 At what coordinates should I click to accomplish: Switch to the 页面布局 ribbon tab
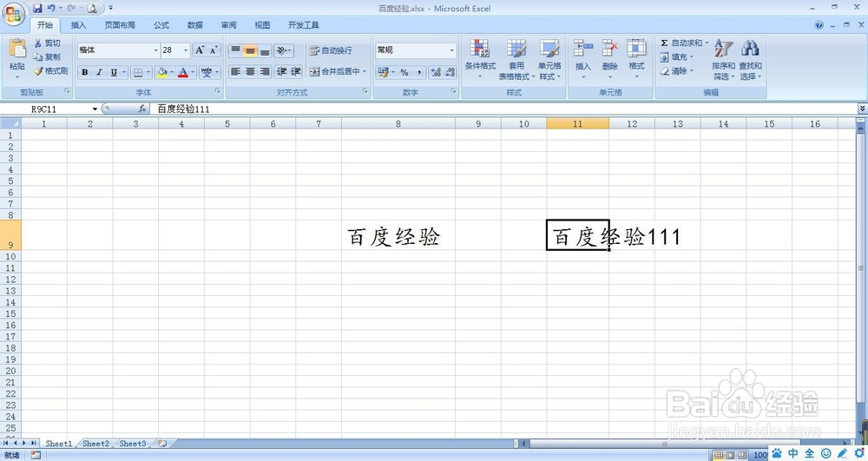click(x=120, y=25)
